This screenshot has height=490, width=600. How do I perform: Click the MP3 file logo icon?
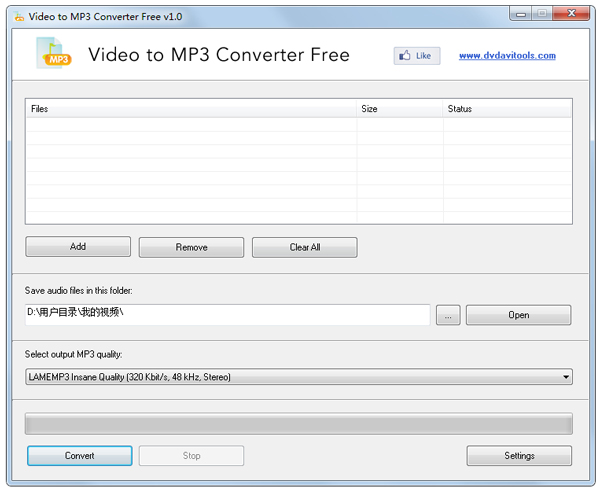(x=53, y=53)
